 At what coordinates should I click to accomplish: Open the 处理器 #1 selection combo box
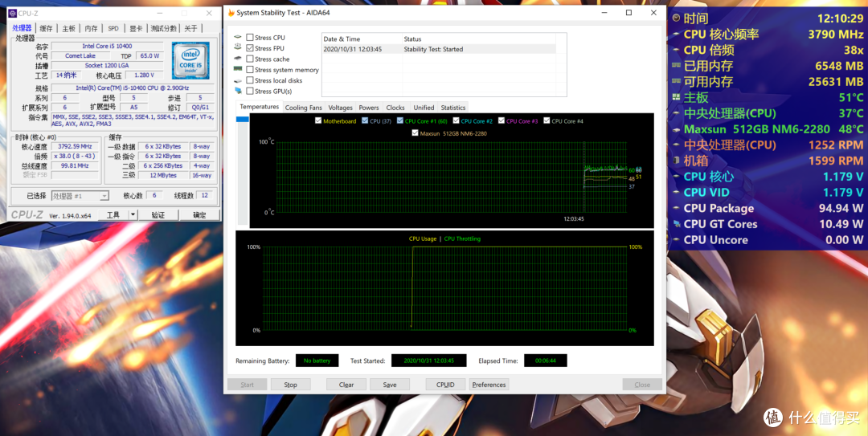click(80, 195)
